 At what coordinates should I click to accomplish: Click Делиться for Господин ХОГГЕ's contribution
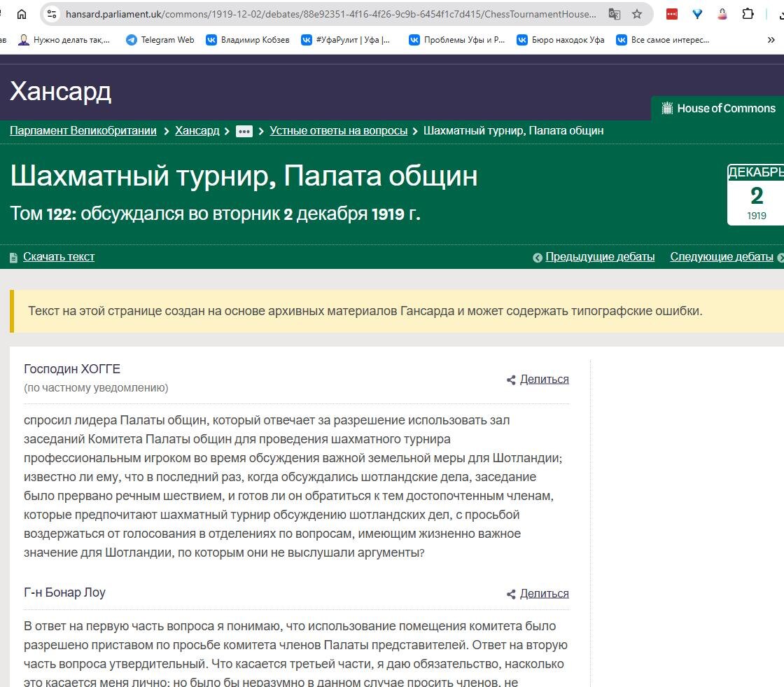[545, 380]
